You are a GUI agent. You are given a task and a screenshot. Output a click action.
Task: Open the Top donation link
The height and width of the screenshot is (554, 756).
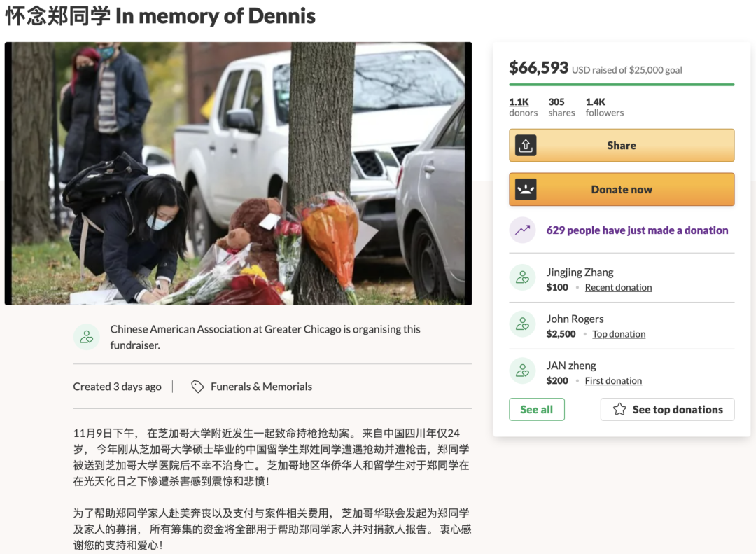[x=619, y=334]
